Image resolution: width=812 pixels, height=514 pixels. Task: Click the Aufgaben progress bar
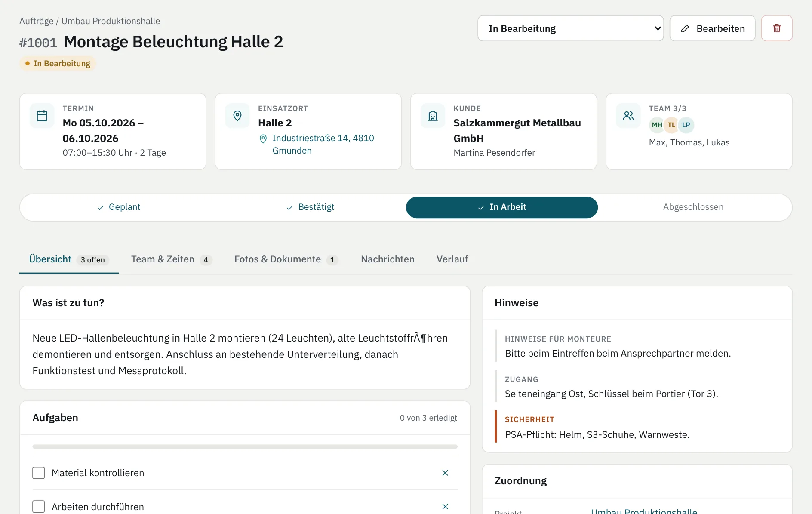tap(245, 446)
